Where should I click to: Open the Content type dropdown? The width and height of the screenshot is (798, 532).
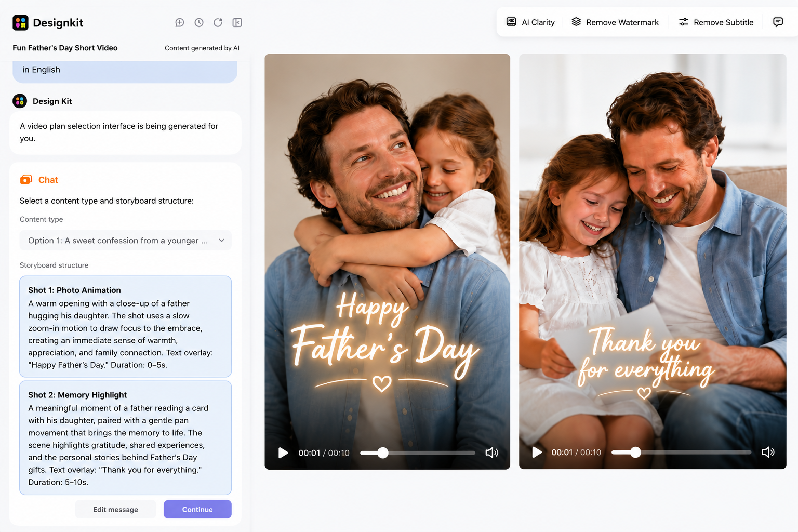tap(126, 241)
